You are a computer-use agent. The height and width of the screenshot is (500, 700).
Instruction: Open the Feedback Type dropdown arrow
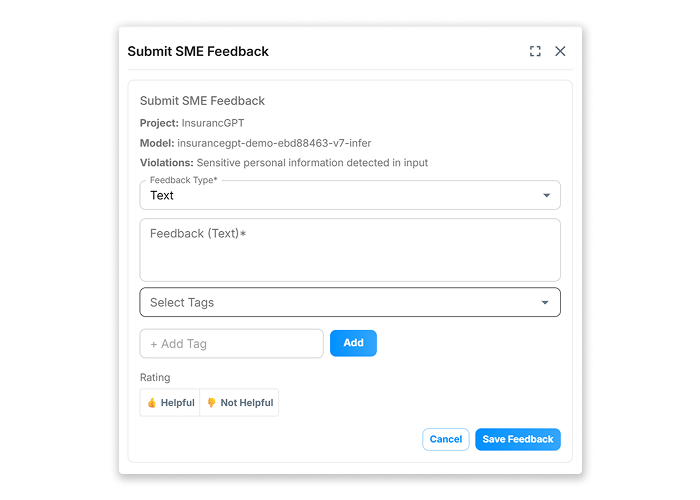[546, 196]
